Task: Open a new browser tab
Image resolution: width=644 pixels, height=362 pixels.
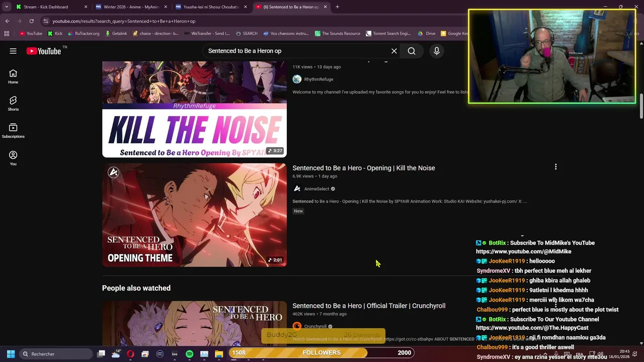Action: pyautogui.click(x=337, y=7)
